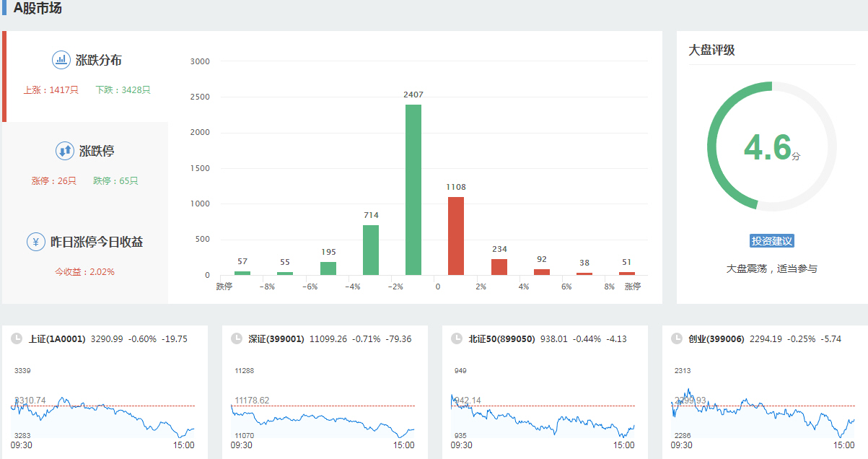Click the red bar labeled 1108
Viewport: 868px width, 459px height.
click(x=456, y=236)
